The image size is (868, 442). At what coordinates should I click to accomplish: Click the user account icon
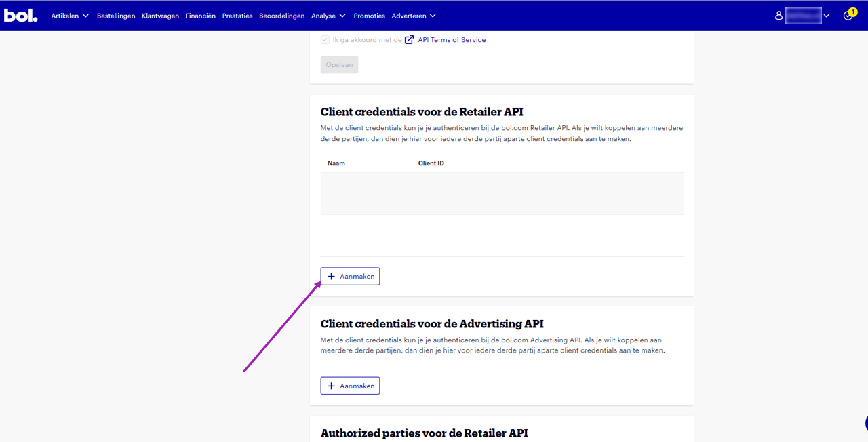click(x=778, y=16)
